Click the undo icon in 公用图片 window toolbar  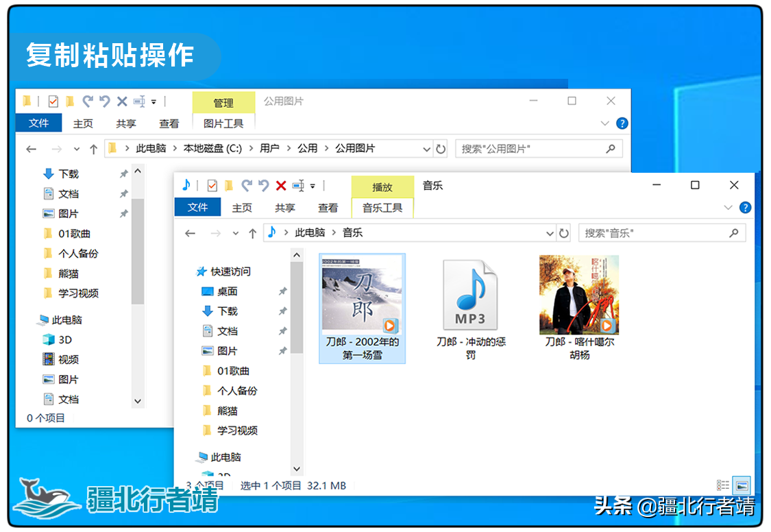pos(105,101)
